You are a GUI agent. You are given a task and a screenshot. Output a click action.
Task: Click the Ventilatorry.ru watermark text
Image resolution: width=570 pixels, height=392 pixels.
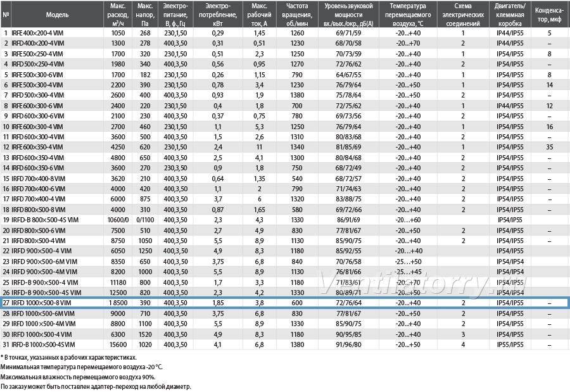pos(423,284)
